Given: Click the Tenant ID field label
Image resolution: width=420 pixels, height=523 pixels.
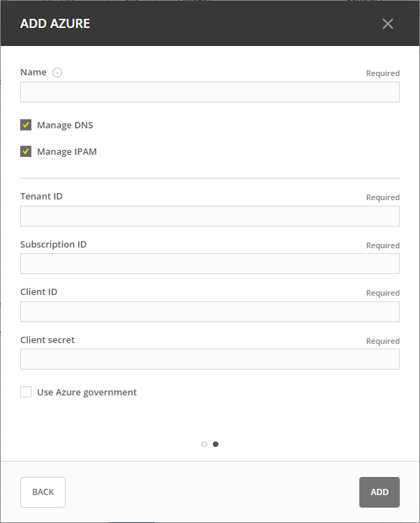Looking at the screenshot, I should (41, 197).
